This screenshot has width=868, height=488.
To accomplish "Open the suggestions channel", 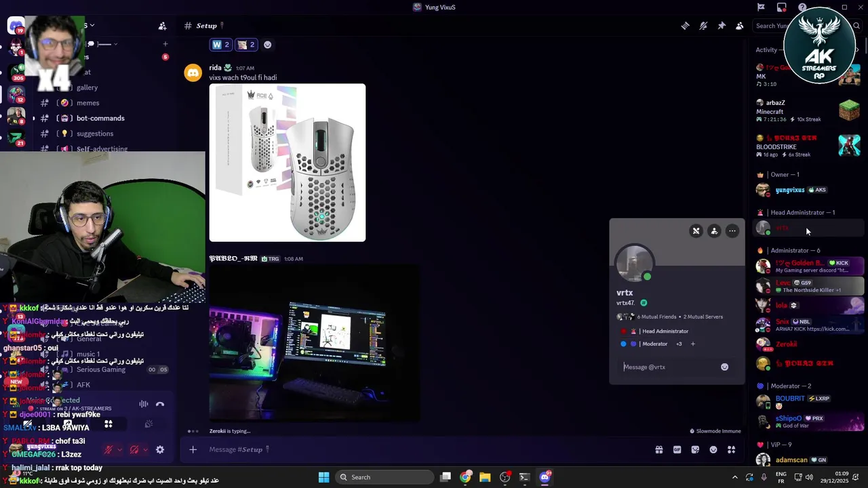I will pos(95,134).
